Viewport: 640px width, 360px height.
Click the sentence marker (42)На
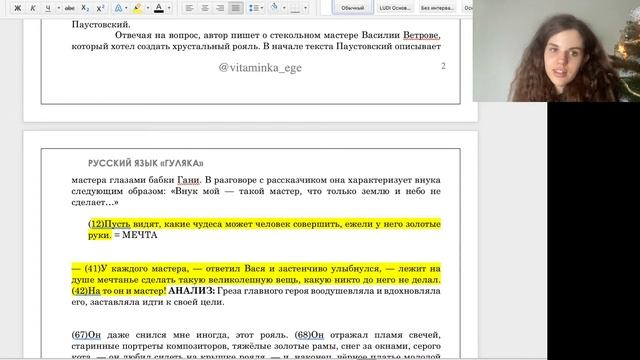pos(86,291)
